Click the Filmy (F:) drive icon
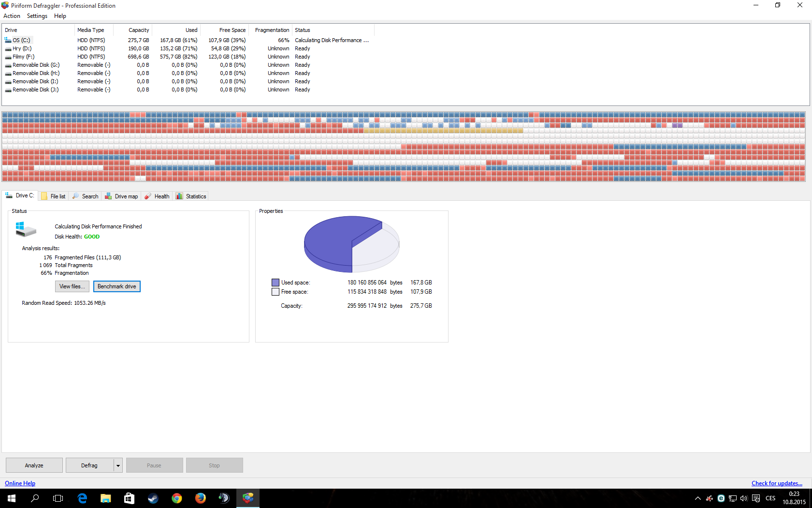The height and width of the screenshot is (508, 812). click(8, 57)
